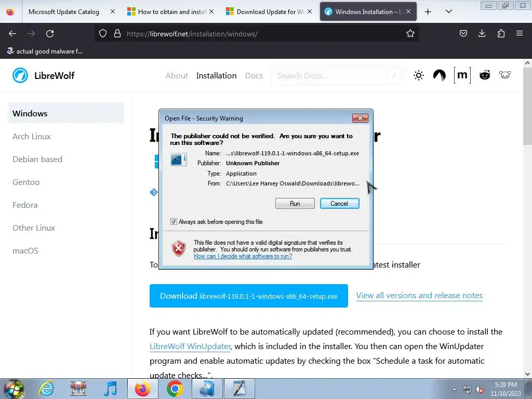Click the Firefox back arrow

12,34
